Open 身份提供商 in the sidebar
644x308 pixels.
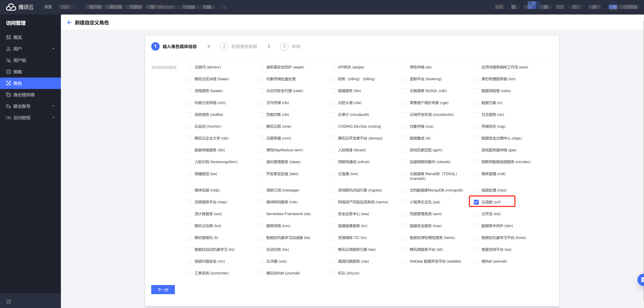click(30, 95)
